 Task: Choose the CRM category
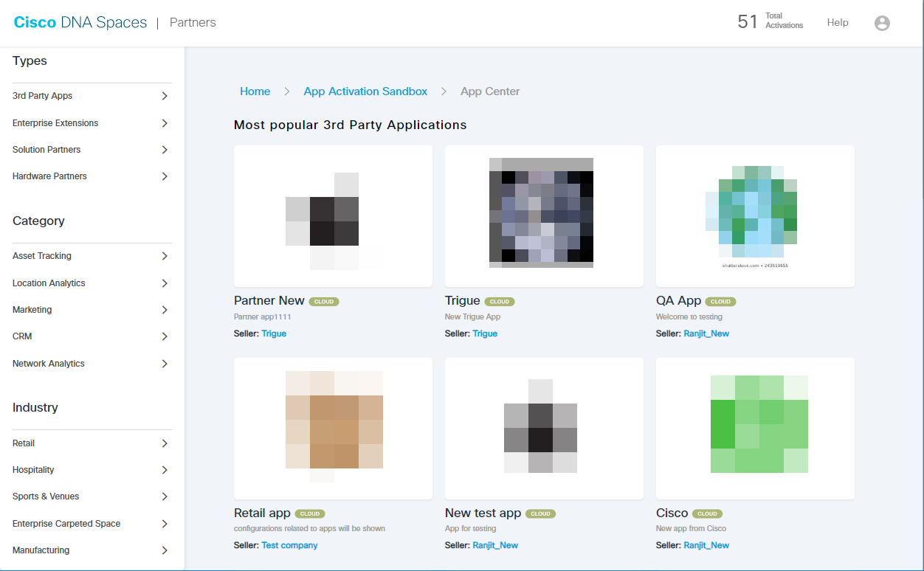(22, 336)
